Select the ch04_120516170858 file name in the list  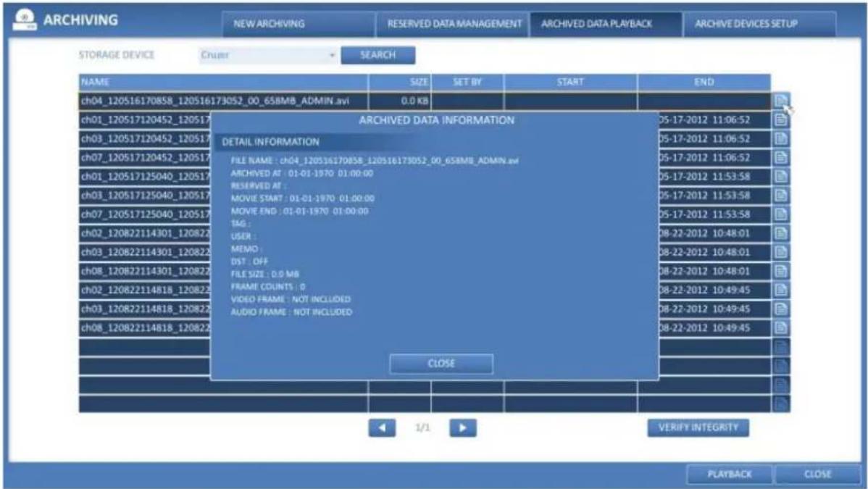pos(214,101)
